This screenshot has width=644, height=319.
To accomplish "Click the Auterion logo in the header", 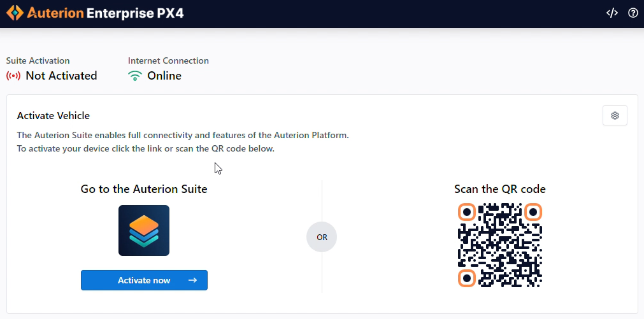I will coord(15,13).
